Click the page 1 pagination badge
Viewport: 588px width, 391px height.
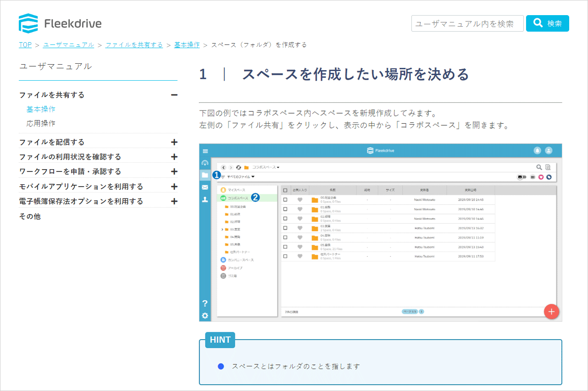coord(422,312)
